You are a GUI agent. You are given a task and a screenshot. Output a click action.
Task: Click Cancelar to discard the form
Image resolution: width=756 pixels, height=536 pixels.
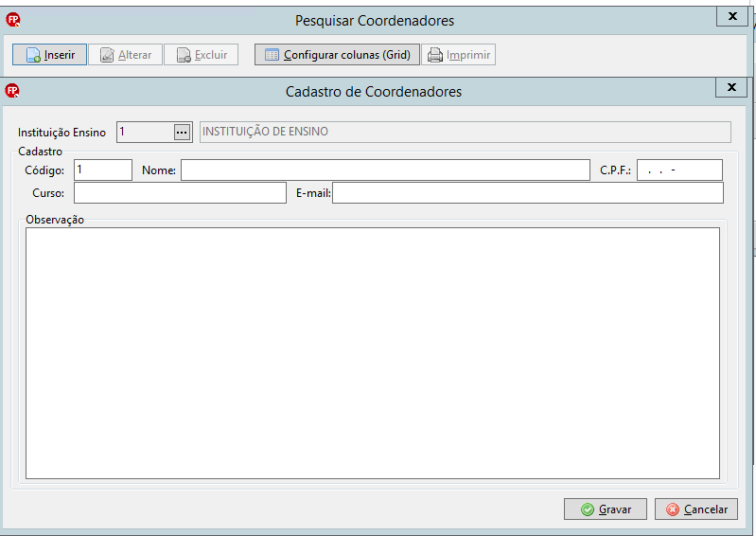[696, 509]
